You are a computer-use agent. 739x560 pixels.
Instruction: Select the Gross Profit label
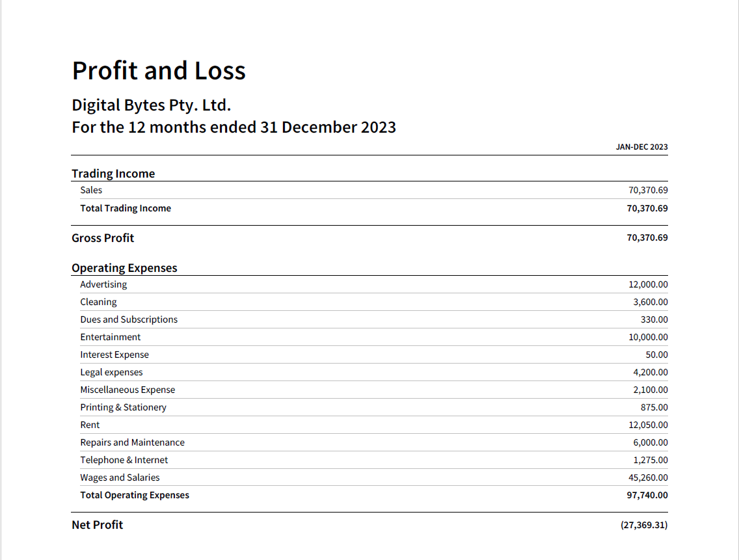pos(103,238)
